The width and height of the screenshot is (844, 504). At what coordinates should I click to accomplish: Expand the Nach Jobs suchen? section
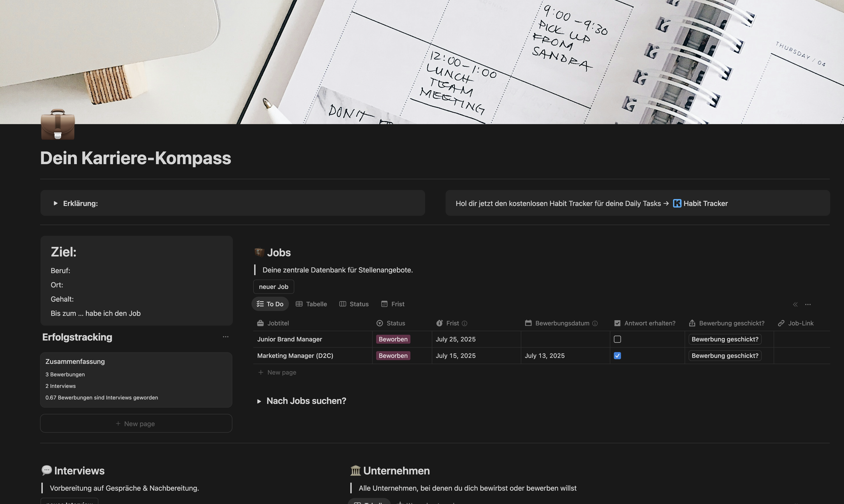259,401
